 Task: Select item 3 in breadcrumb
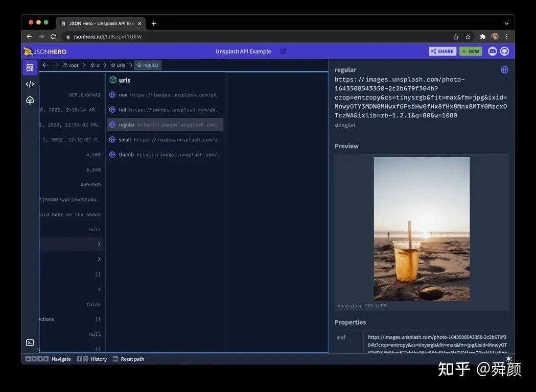point(95,65)
